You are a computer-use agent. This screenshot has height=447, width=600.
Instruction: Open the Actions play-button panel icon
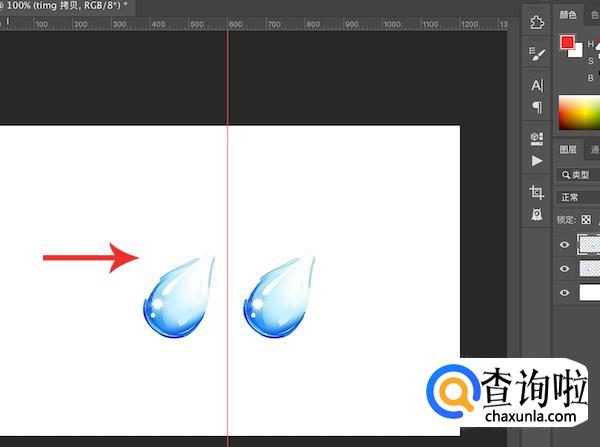(x=537, y=160)
